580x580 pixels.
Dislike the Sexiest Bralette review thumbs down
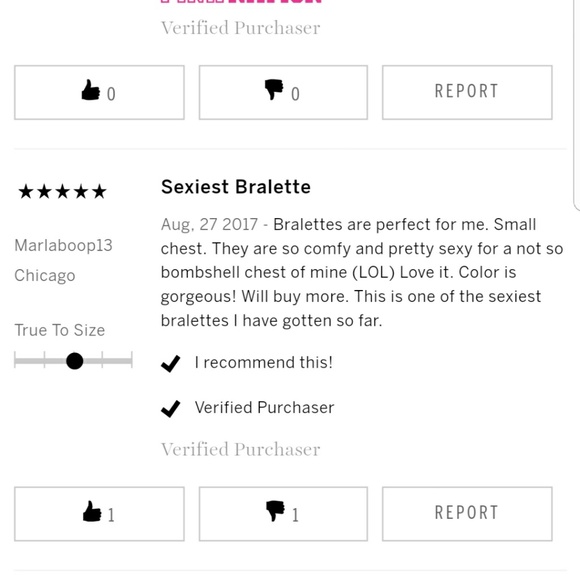[283, 514]
